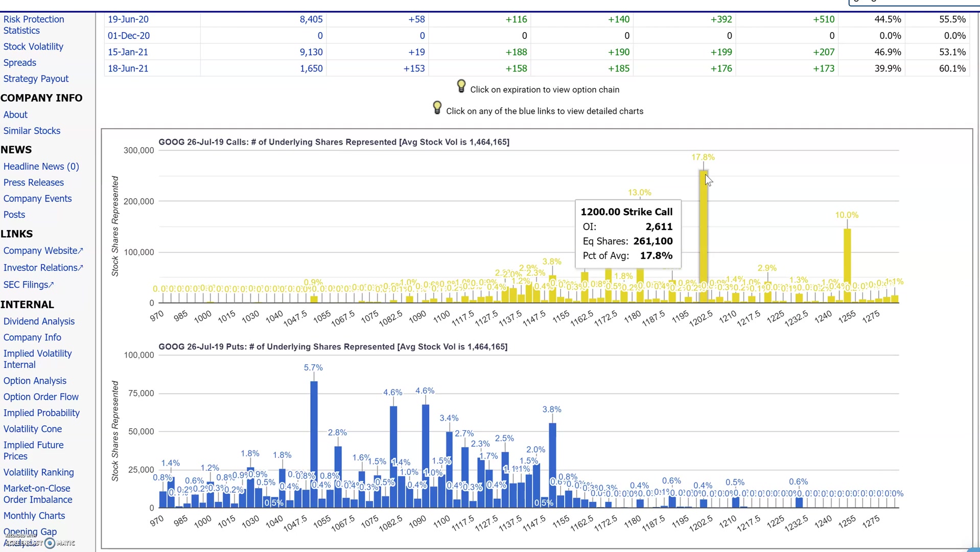Go to Stock Volatility page
Viewport: 980px width, 552px height.
coord(33,47)
